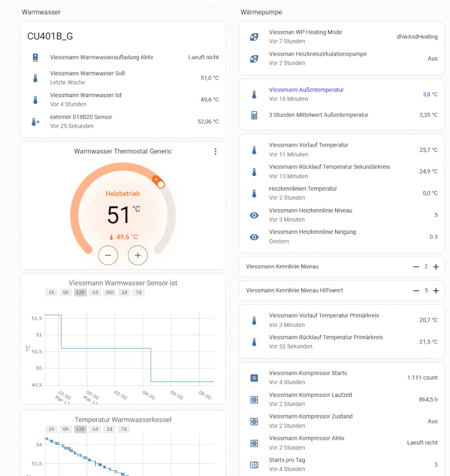
Task: Click Viessmann Heizkennlinie Neigung entity name
Action: [x=312, y=232]
